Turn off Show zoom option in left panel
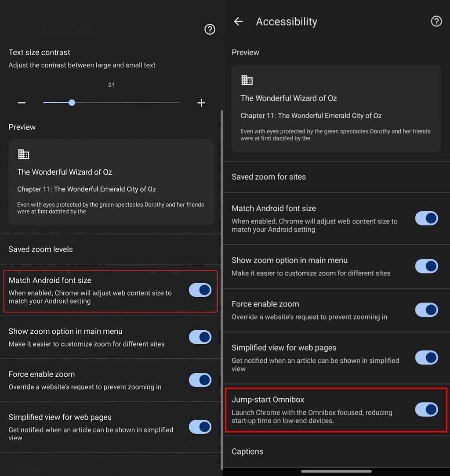This screenshot has width=450, height=476. tap(200, 337)
